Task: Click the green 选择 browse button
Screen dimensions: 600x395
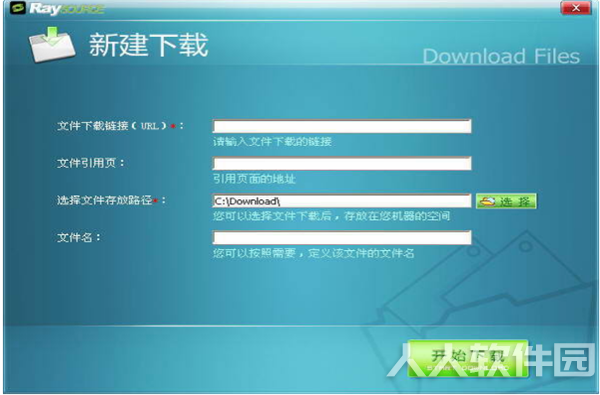Action: point(506,201)
